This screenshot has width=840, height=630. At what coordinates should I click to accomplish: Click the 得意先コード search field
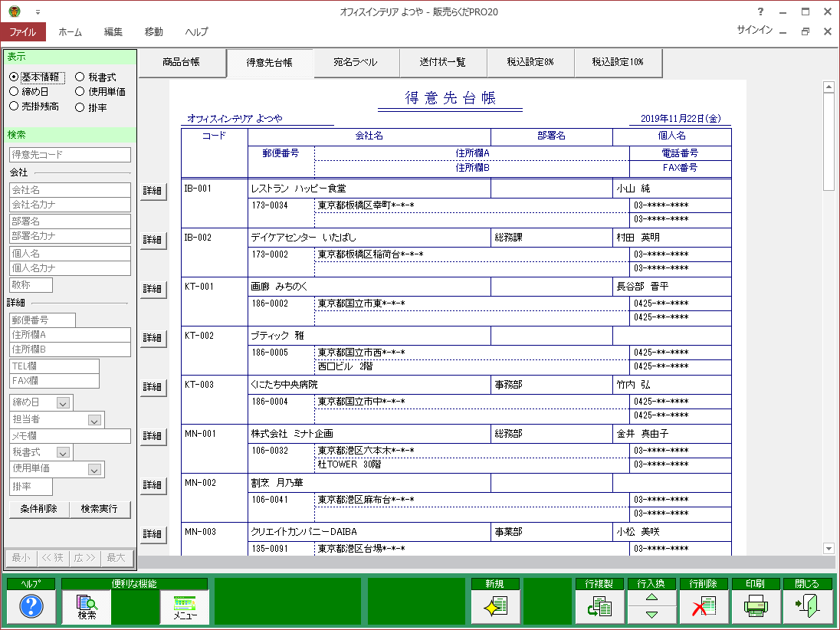(71, 155)
